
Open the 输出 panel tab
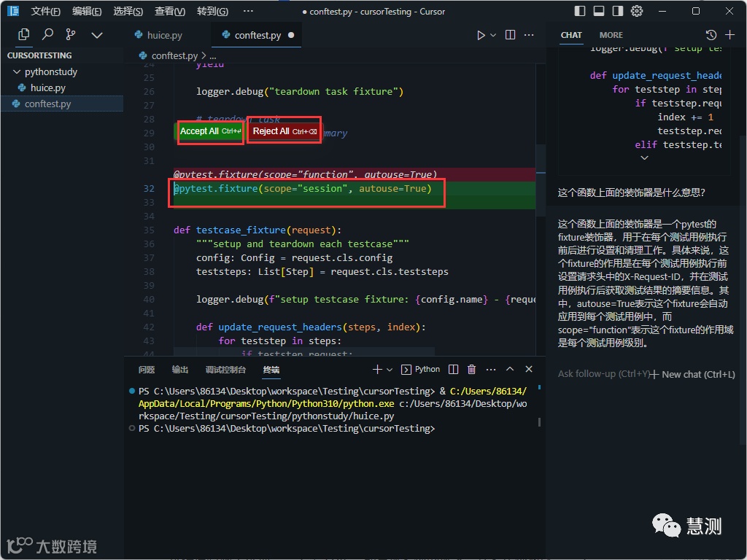(x=179, y=370)
